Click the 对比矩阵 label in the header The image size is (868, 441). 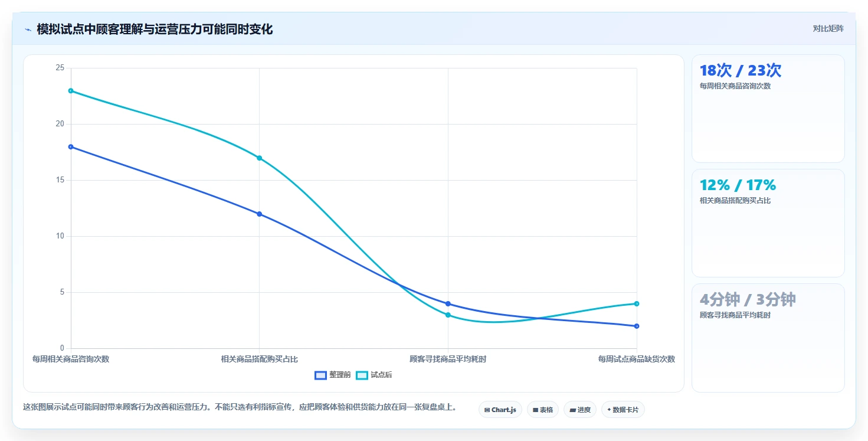(x=828, y=28)
